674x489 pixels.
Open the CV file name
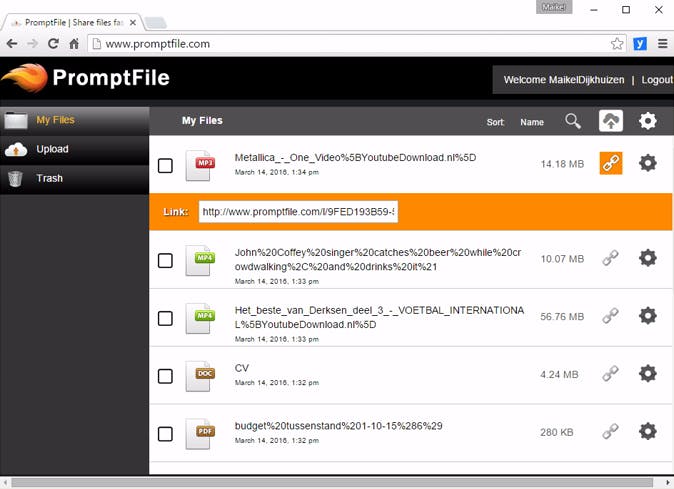242,368
